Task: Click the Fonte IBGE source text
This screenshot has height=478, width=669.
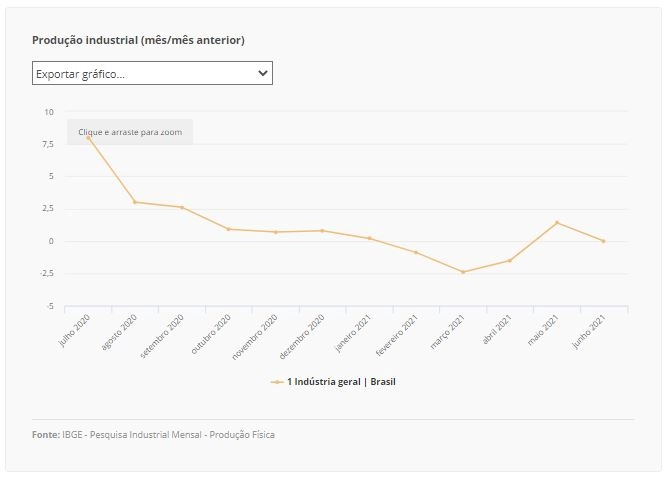Action: tap(153, 434)
